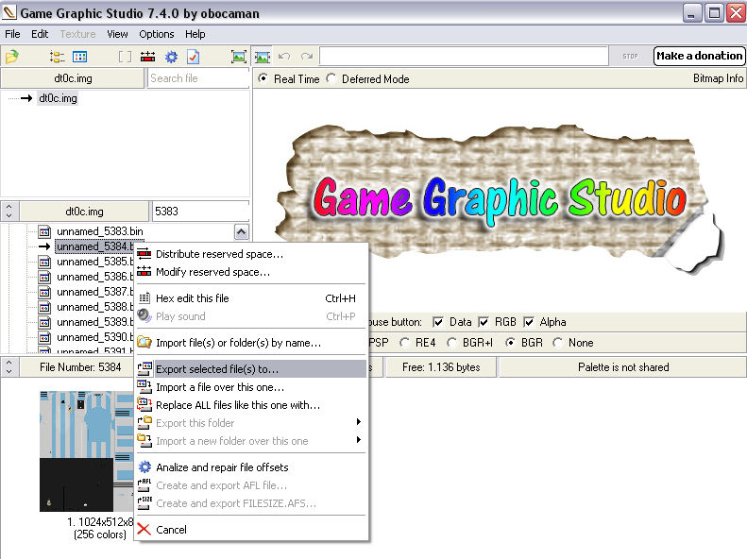Switch to the colored grid thumbnail view
747x560 pixels.
[79, 57]
